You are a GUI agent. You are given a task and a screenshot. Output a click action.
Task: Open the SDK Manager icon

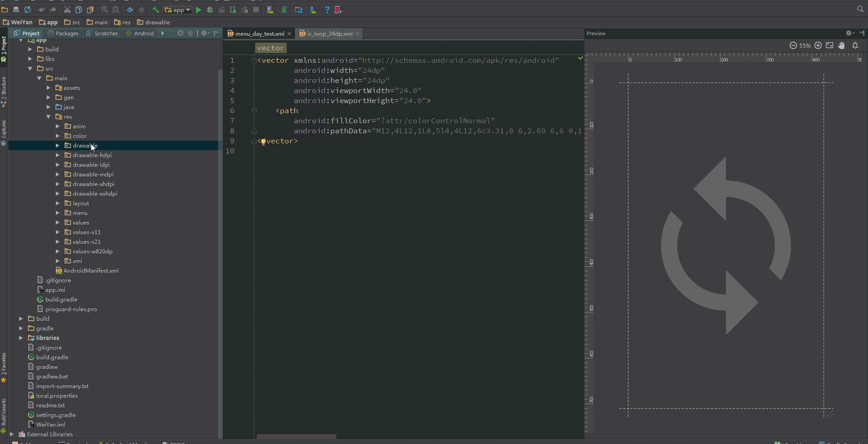[x=313, y=10]
